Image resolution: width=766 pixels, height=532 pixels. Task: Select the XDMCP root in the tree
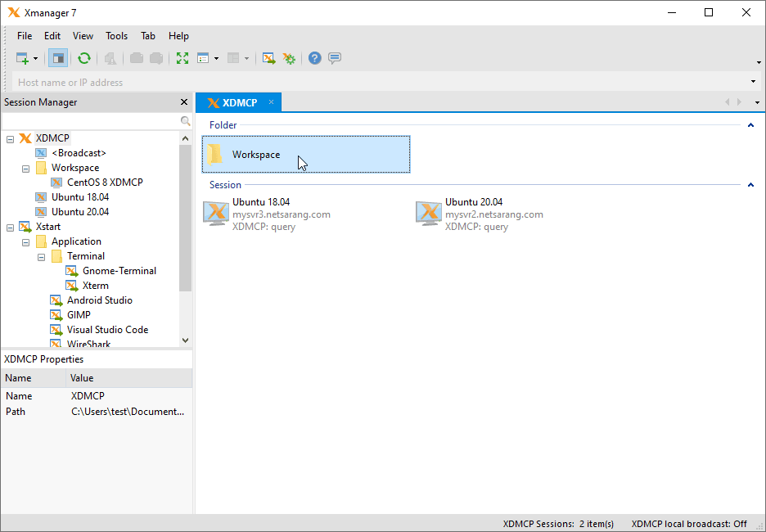tap(52, 138)
